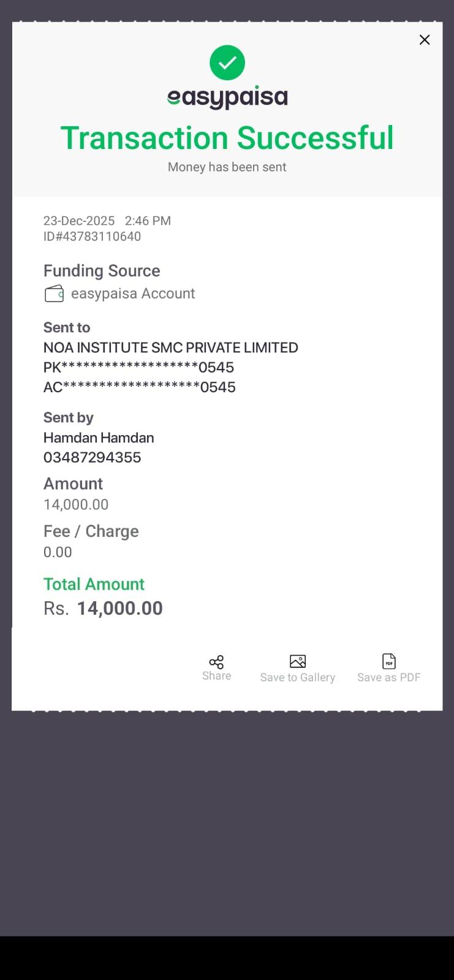The height and width of the screenshot is (980, 454).
Task: Tap the Save as PDF document icon
Action: (x=389, y=661)
